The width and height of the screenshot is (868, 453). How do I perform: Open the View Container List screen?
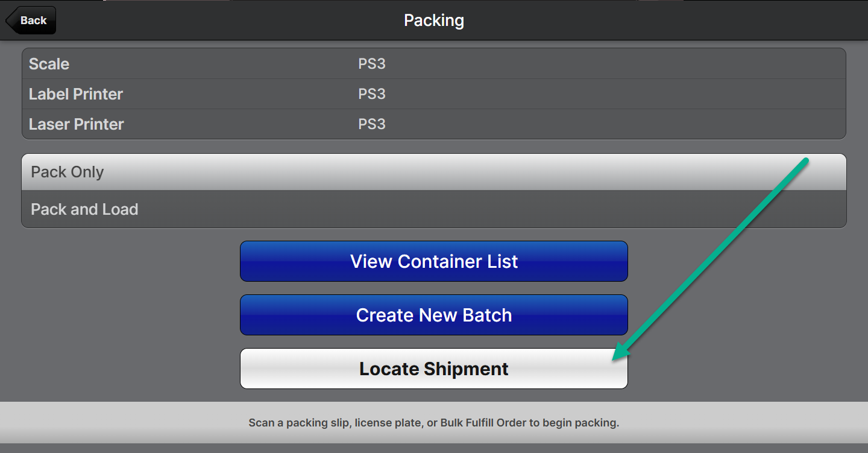pos(433,261)
